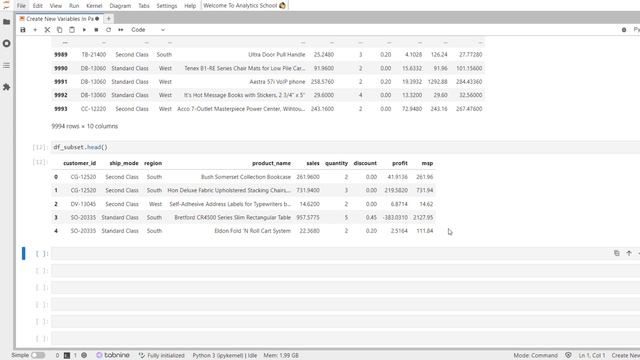Click the customer_id column header
Viewport: 640px width, 360px height.
click(80, 163)
